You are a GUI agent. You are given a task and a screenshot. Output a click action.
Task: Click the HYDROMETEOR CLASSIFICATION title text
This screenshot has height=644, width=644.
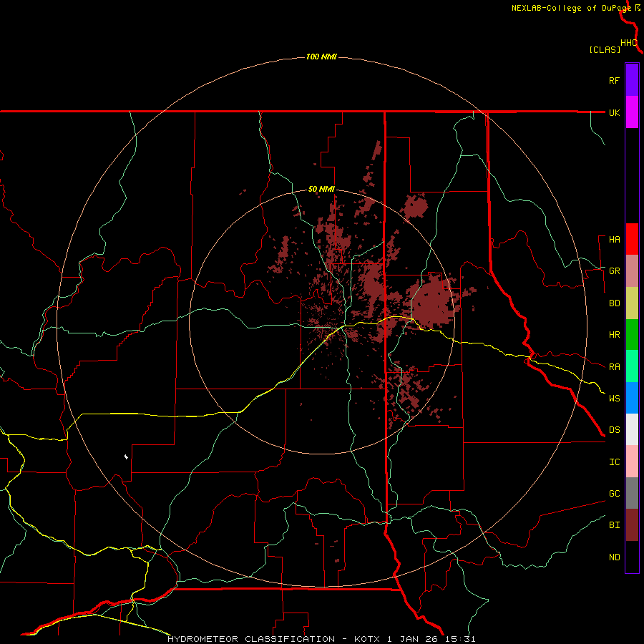point(251,639)
